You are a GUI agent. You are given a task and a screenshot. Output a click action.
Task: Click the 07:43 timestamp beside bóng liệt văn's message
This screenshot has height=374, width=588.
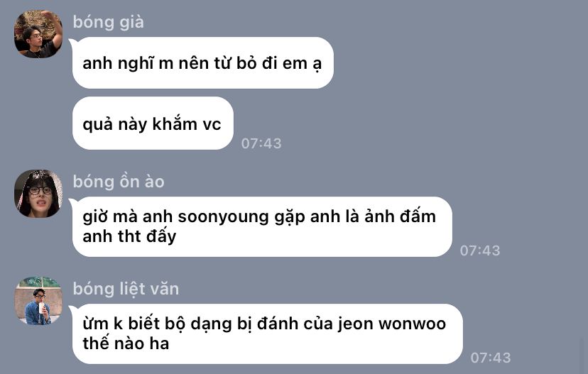(x=491, y=358)
